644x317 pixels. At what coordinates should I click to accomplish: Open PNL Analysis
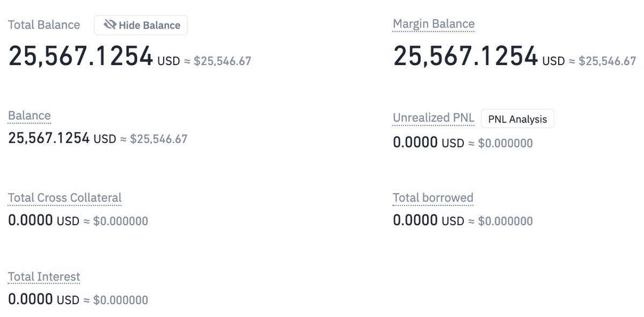pos(517,119)
